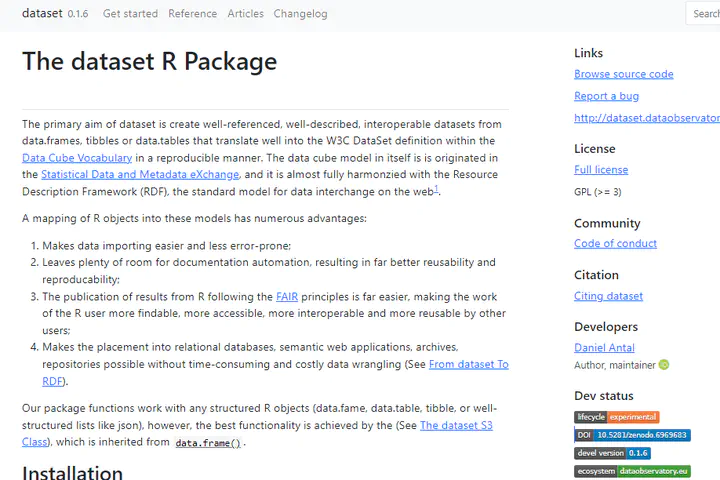The image size is (720, 480).
Task: View the Full license link
Action: [601, 170]
